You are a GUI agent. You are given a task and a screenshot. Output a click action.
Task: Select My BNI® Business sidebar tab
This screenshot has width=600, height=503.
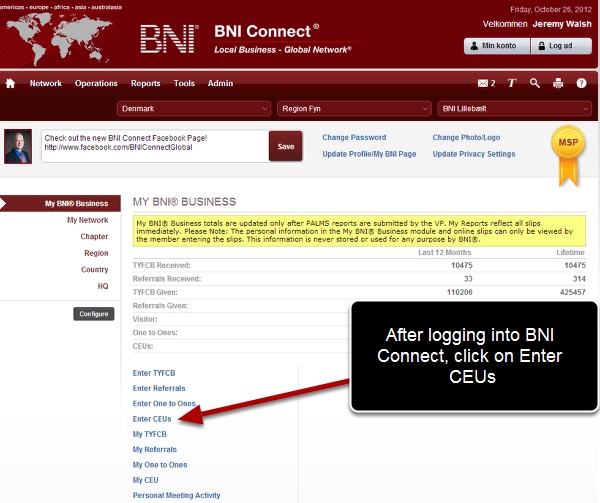point(60,203)
